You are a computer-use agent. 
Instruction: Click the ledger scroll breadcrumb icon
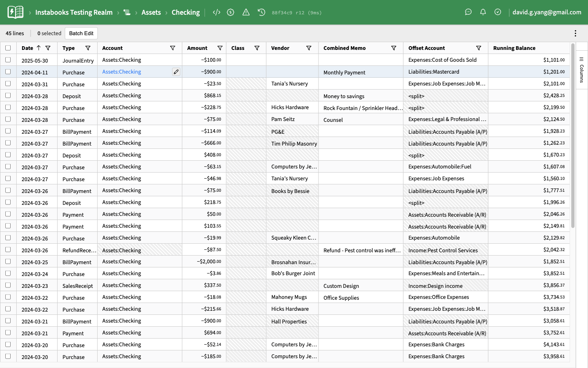(x=127, y=13)
